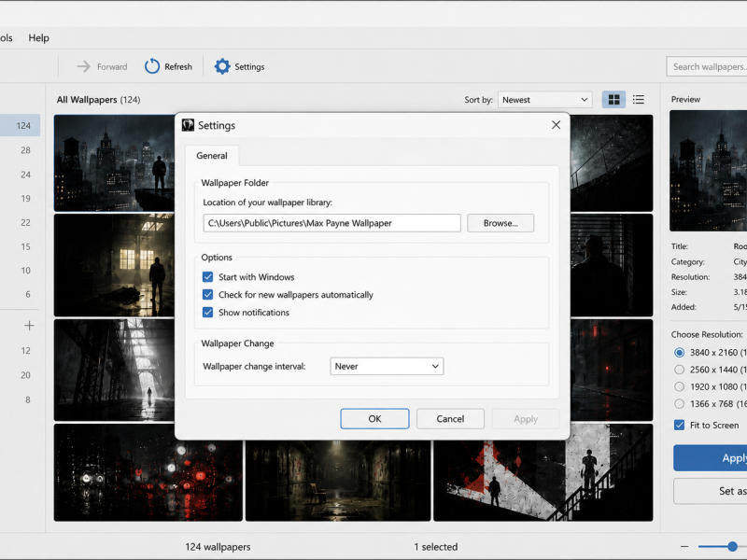
Task: Switch to list view icon
Action: [x=639, y=100]
